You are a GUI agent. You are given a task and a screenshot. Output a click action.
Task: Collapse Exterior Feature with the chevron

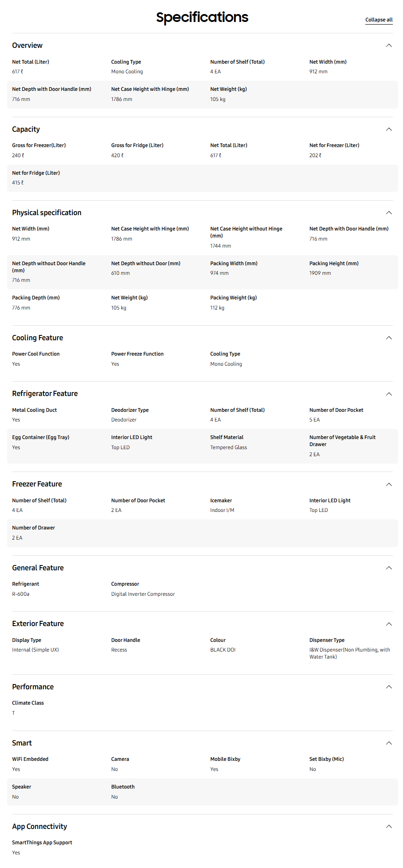pyautogui.click(x=389, y=624)
